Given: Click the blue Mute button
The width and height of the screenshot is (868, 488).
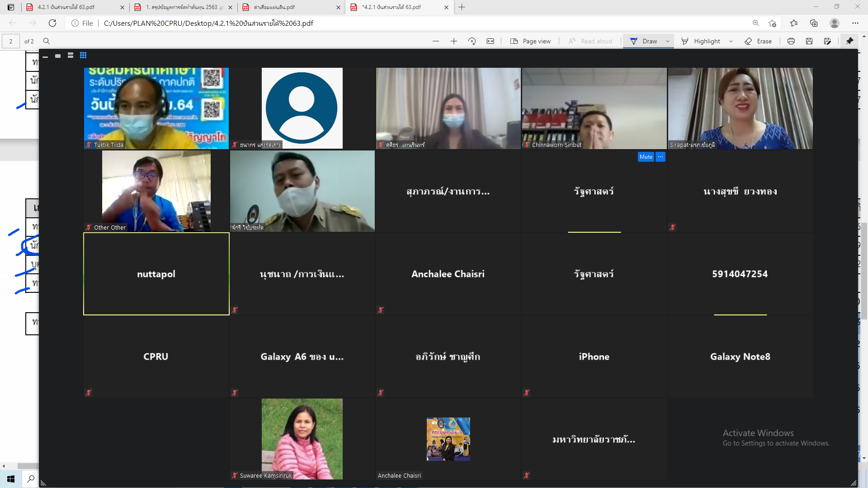Looking at the screenshot, I should pos(646,157).
